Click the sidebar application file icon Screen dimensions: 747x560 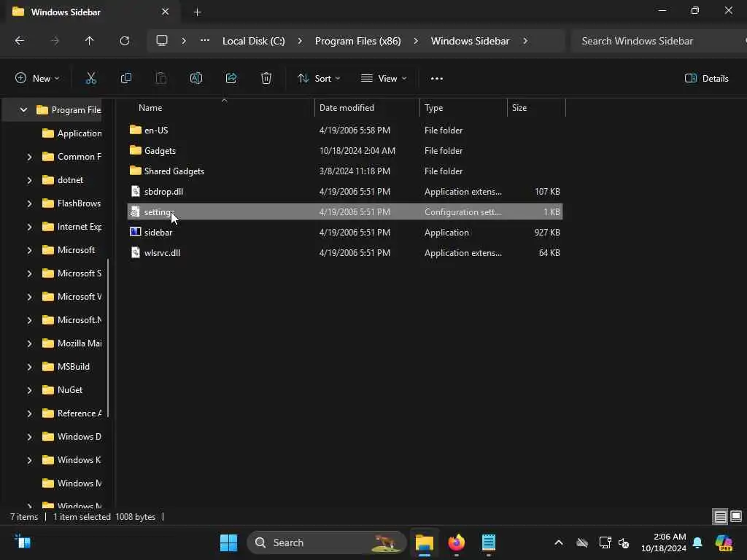(x=135, y=232)
